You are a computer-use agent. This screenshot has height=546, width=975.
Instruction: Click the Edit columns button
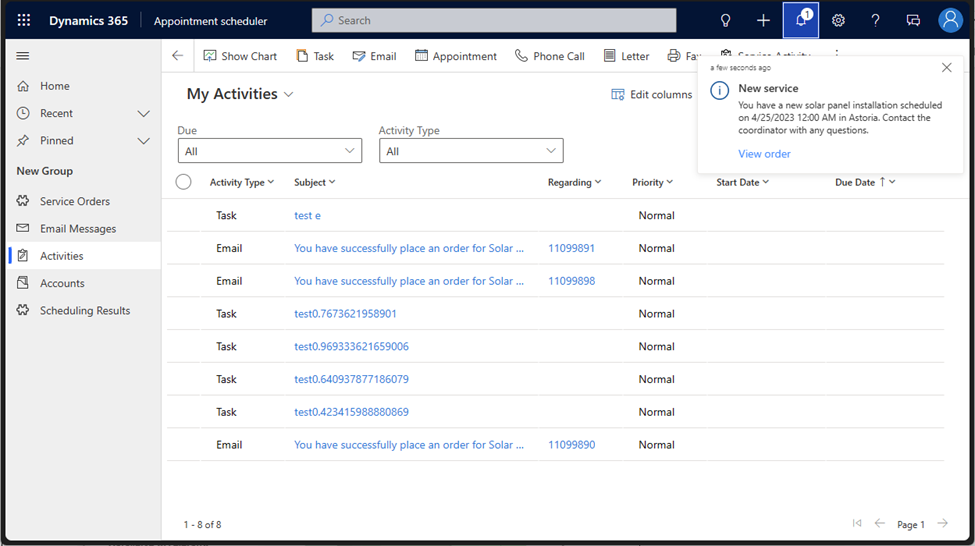[x=652, y=95]
